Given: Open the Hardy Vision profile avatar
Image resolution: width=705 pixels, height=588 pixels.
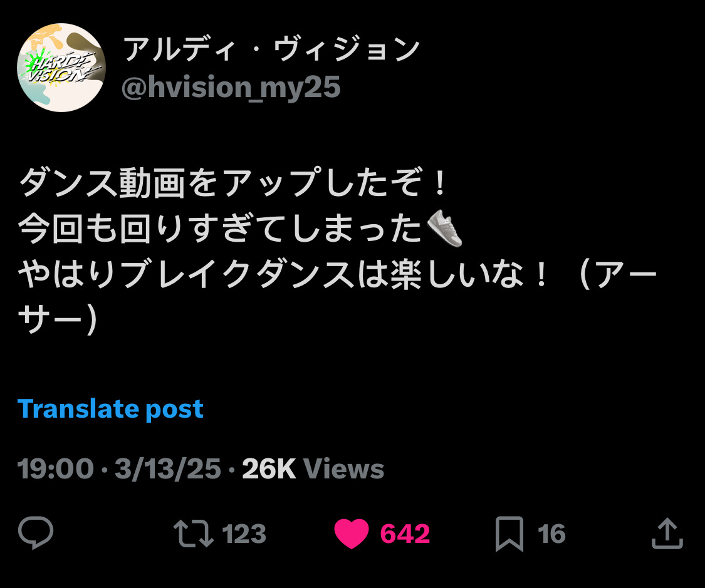Looking at the screenshot, I should click(x=61, y=68).
